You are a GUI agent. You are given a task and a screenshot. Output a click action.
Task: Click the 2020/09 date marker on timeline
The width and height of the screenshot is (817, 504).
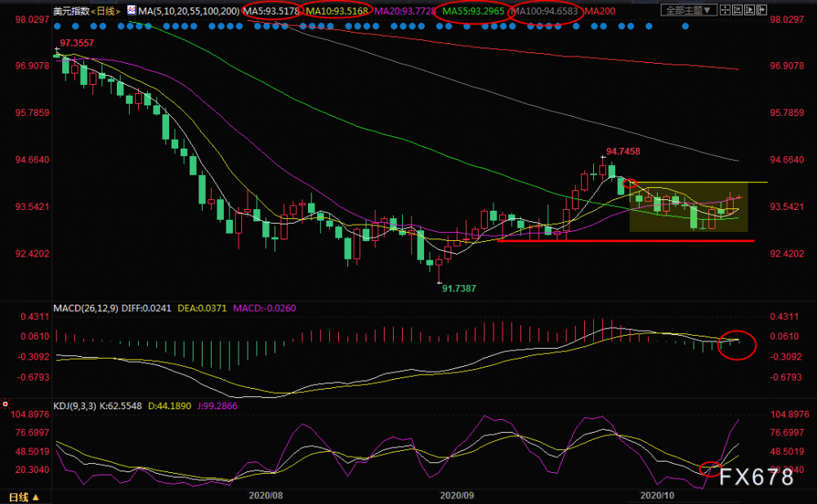(457, 495)
